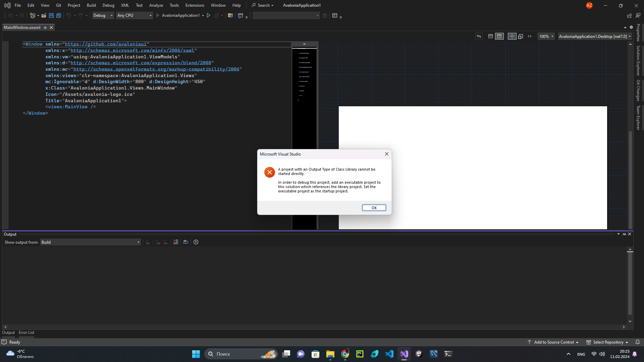Open the New Project icon's dropdown arrow
The width and height of the screenshot is (644, 362).
click(x=38, y=15)
